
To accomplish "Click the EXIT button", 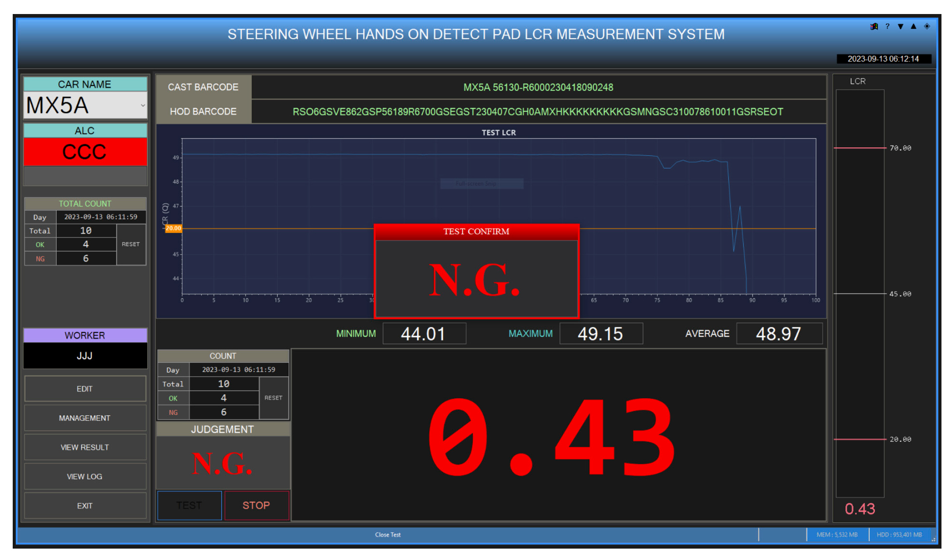I will click(x=85, y=506).
